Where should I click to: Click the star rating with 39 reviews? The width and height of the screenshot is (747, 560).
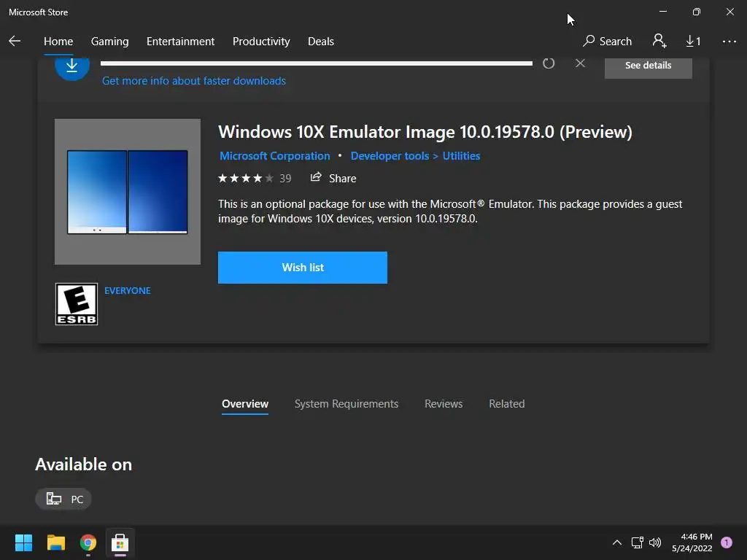coord(255,178)
